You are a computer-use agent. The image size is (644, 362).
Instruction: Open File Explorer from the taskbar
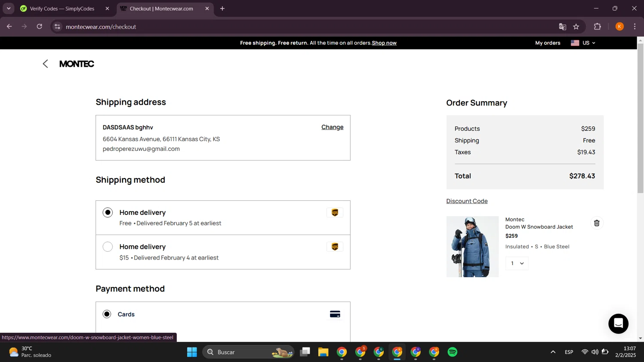pos(323,352)
